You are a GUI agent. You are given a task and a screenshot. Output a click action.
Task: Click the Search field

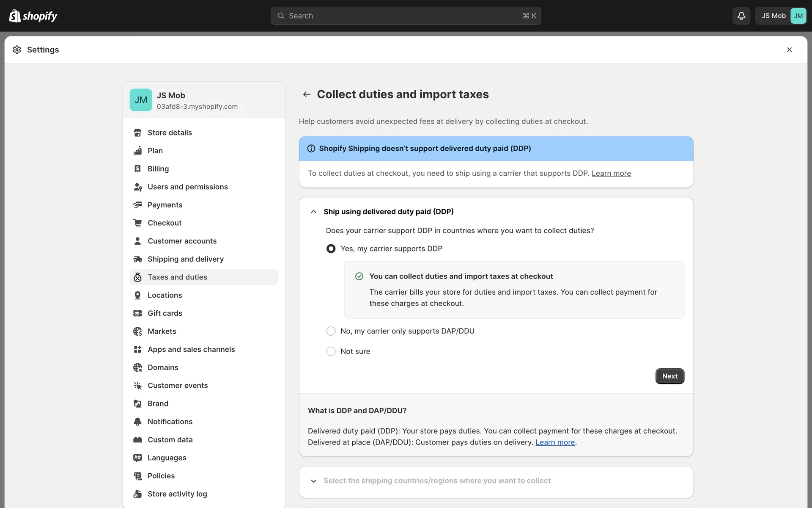pos(405,16)
